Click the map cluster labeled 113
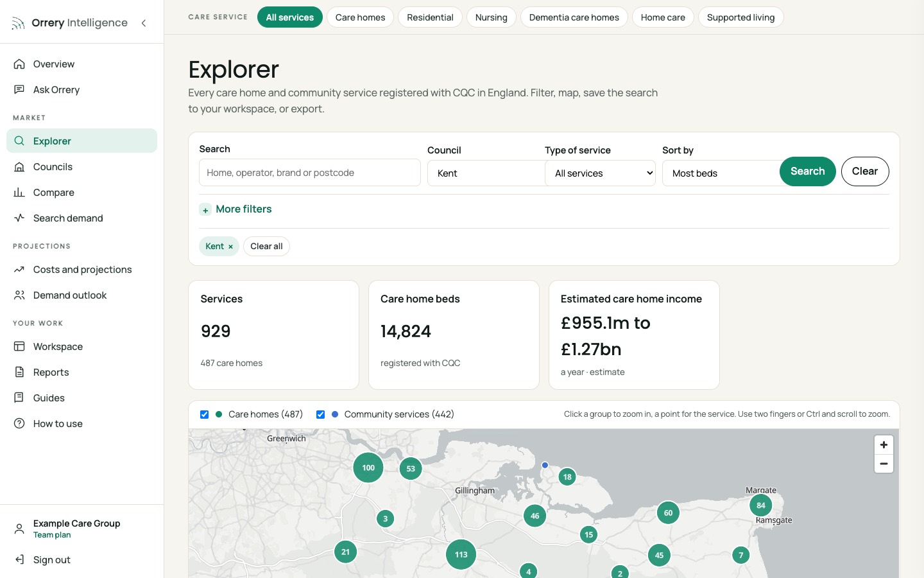The height and width of the screenshot is (578, 924). pos(461,554)
